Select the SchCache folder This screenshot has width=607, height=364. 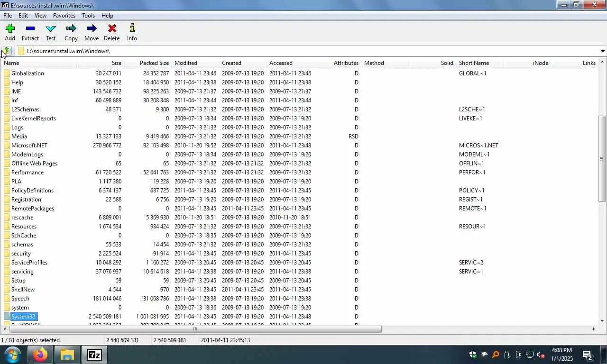(x=24, y=236)
